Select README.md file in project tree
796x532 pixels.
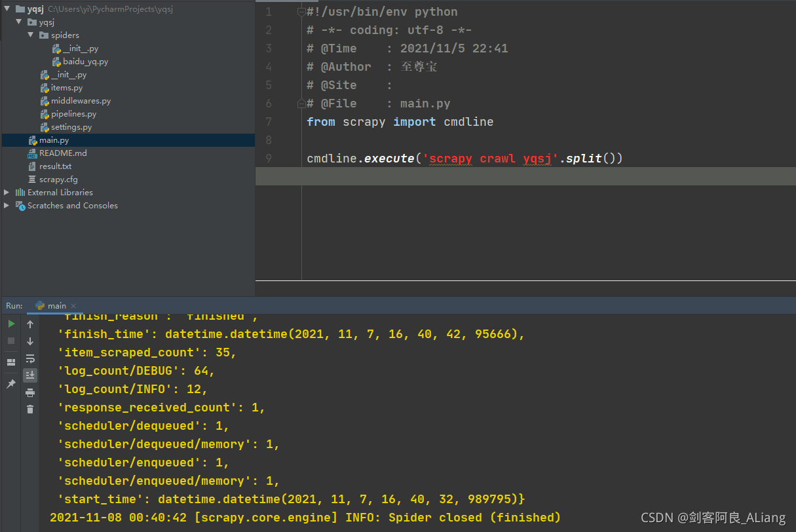[x=63, y=153]
